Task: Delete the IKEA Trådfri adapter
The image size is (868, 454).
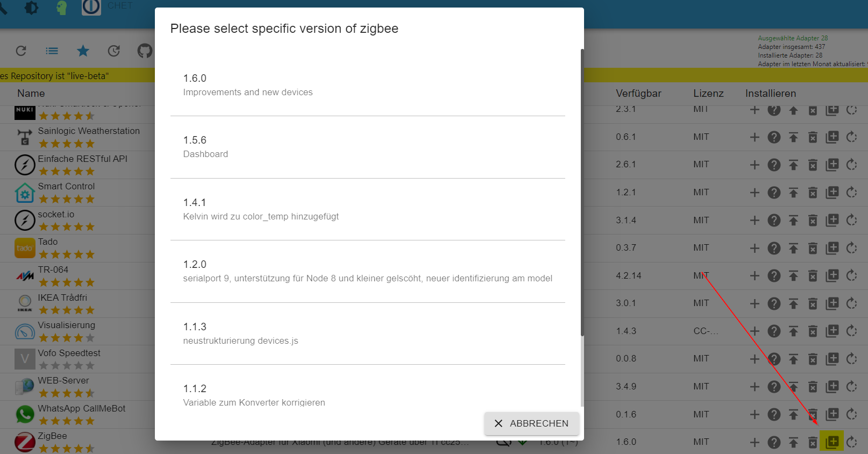Action: (813, 303)
